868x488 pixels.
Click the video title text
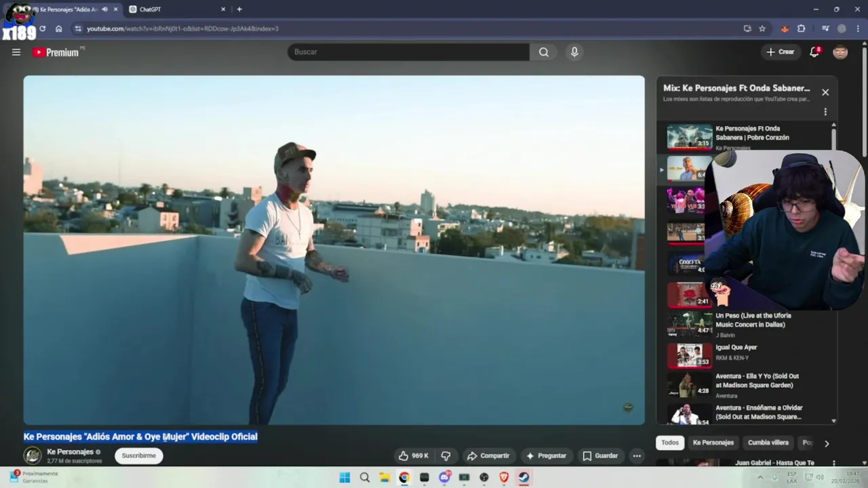click(140, 437)
